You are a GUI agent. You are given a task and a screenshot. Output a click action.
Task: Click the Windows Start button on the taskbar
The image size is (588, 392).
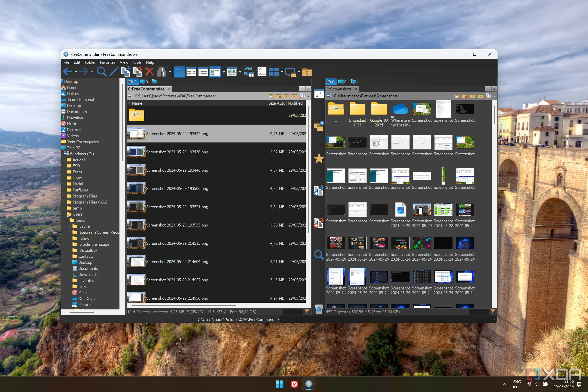[279, 384]
